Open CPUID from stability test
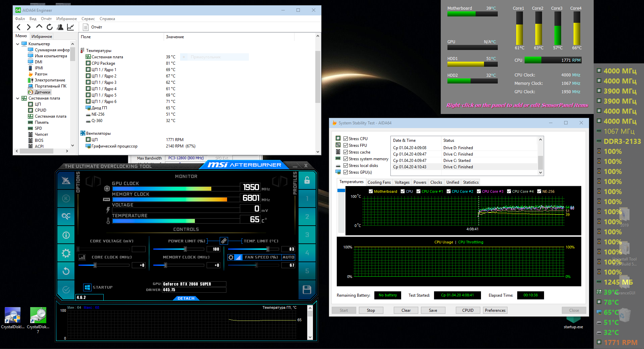 pos(468,310)
